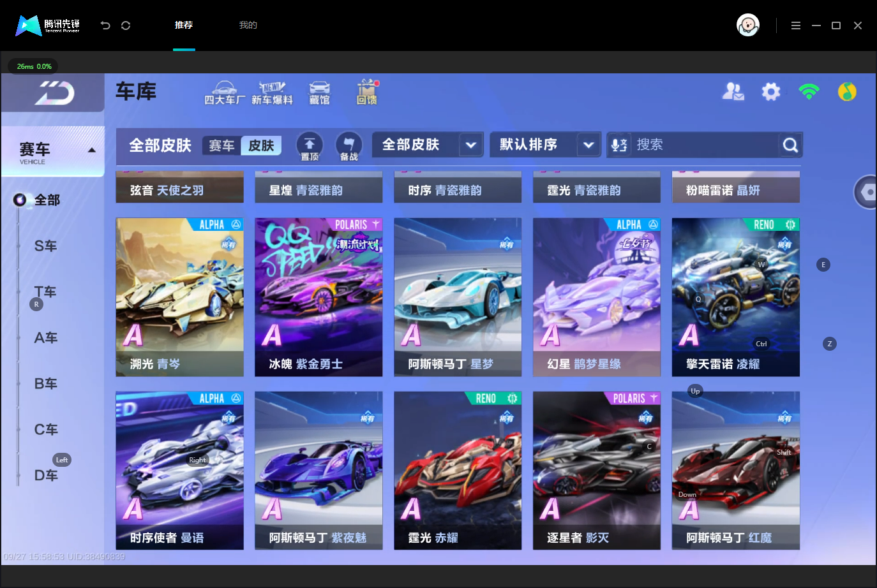Check the green Wi-Fi signal icon
This screenshot has height=588, width=877.
pyautogui.click(x=809, y=92)
